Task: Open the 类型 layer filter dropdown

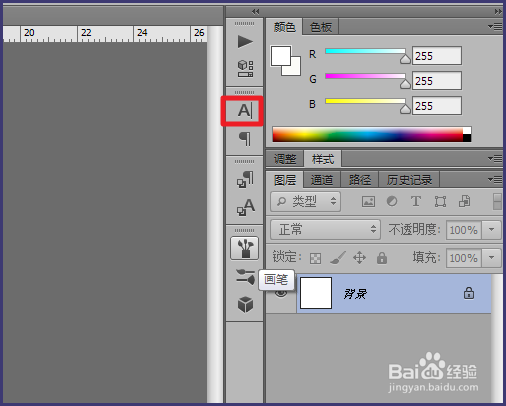Action: (x=305, y=201)
